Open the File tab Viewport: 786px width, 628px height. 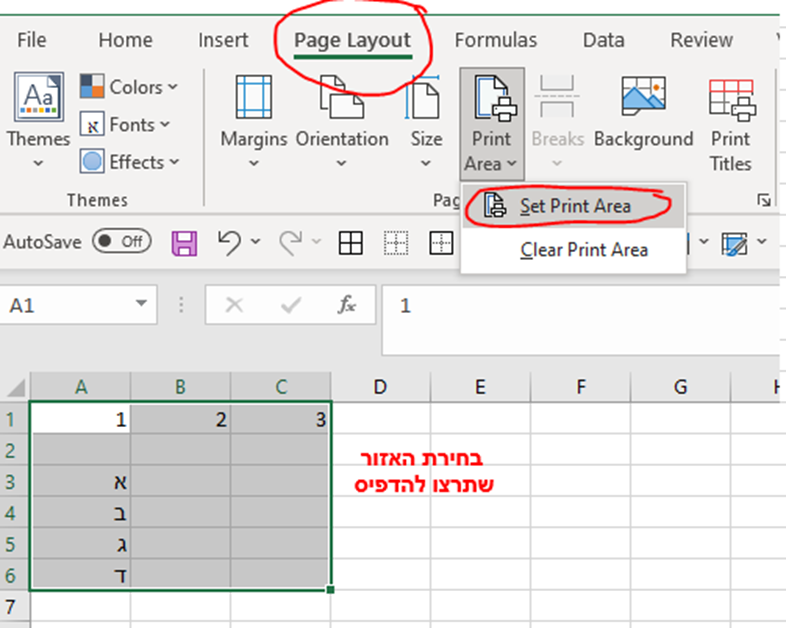click(32, 40)
